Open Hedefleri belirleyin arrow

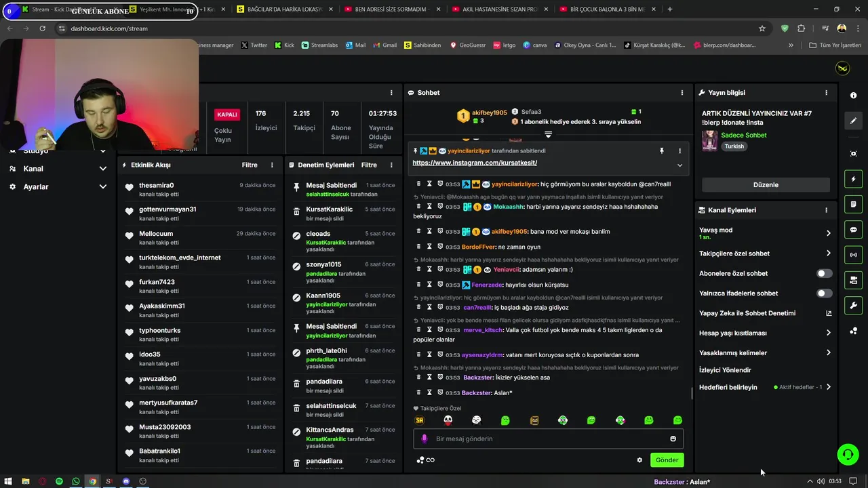pos(828,387)
